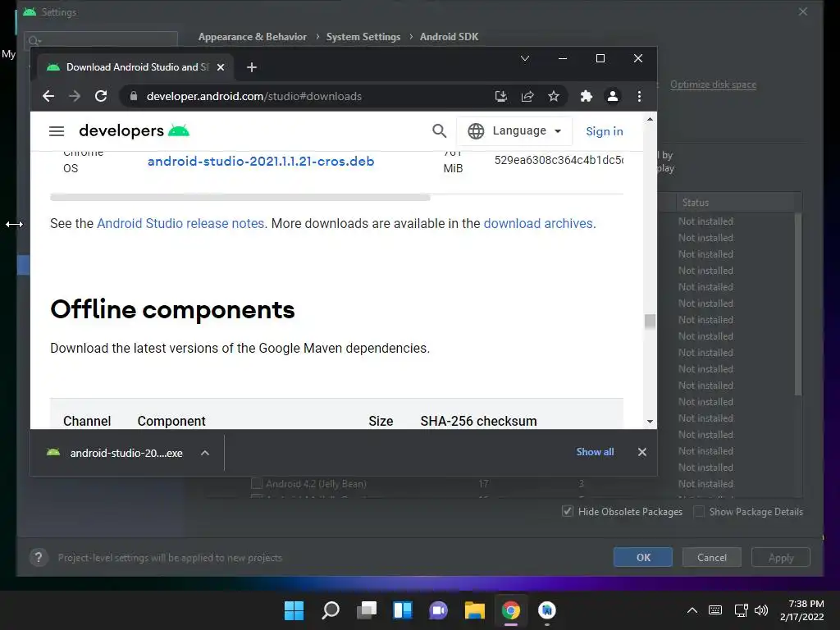
Task: Close the Download Android Studio tab
Action: (221, 67)
